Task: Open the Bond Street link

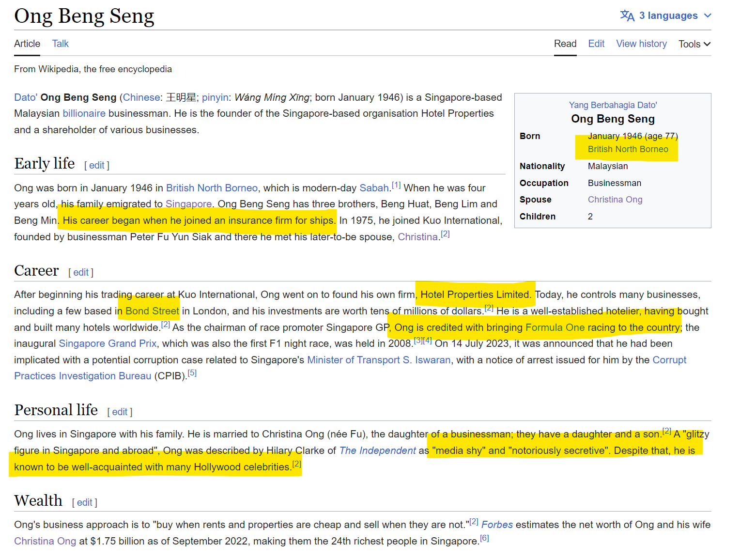Action: click(152, 311)
